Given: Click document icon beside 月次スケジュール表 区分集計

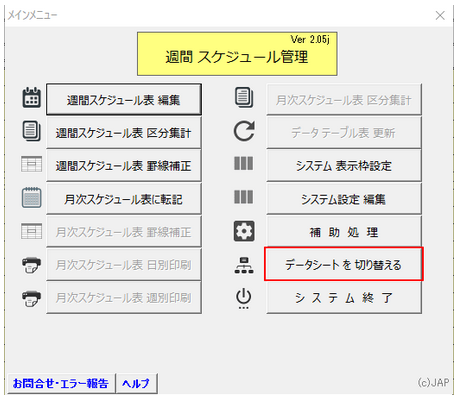Looking at the screenshot, I should pyautogui.click(x=244, y=97).
